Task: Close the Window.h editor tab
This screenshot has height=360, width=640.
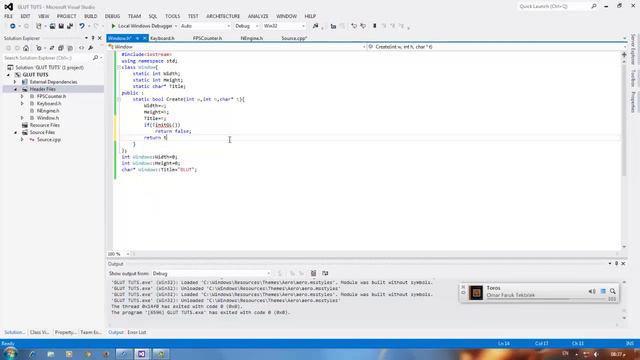Action: pos(144,38)
